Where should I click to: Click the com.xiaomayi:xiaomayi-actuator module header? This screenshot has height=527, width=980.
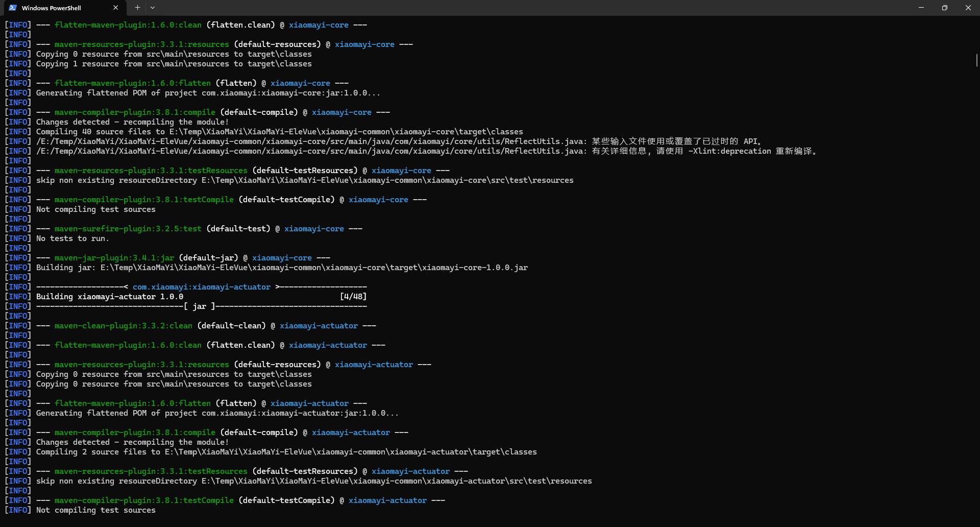coord(201,287)
